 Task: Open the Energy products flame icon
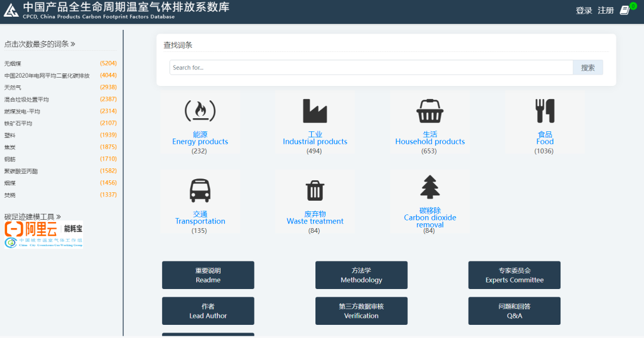[x=200, y=110]
